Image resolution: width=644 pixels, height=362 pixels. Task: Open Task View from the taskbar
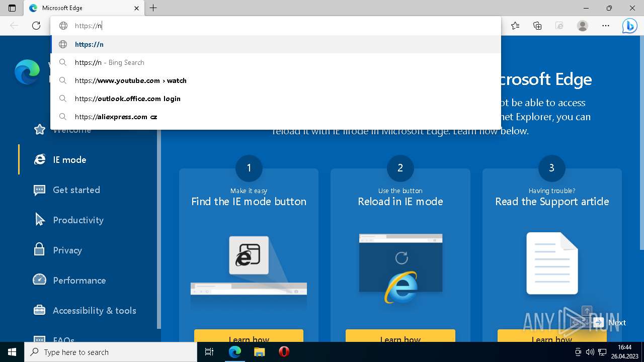coord(209,352)
